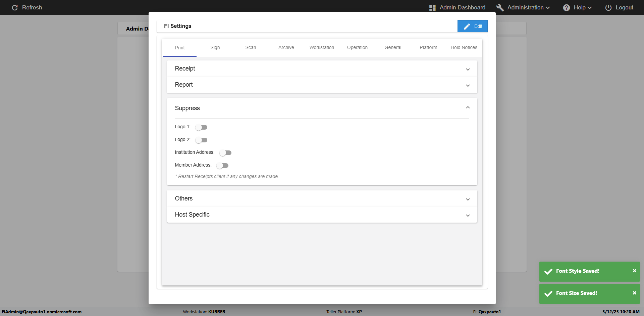
Task: Click the Font Style Saved! message text
Action: [578, 271]
